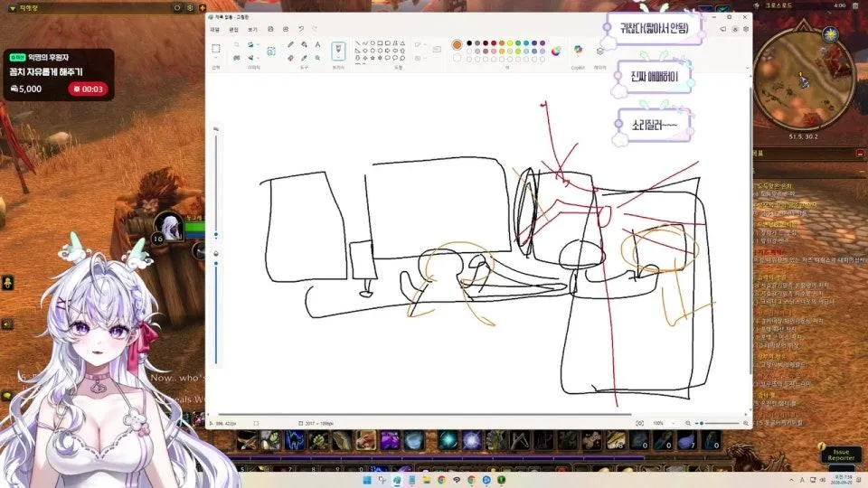Select the Eraser tool

coord(290,58)
